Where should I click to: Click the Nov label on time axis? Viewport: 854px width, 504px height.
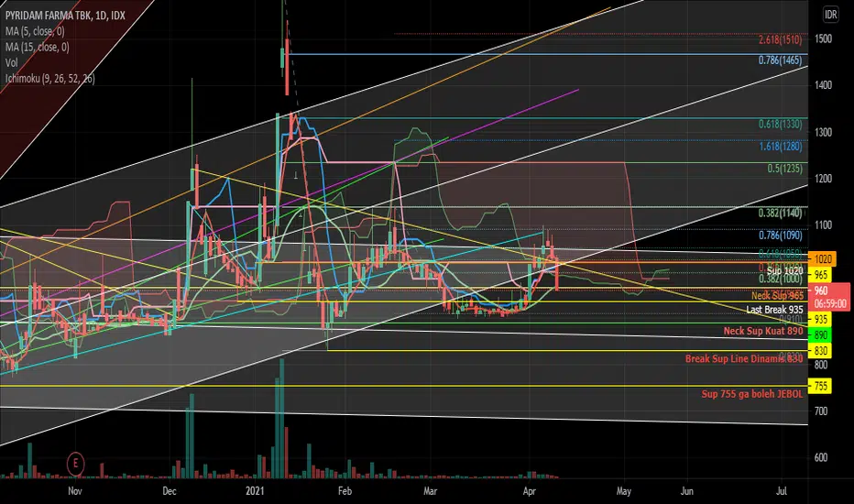click(75, 491)
